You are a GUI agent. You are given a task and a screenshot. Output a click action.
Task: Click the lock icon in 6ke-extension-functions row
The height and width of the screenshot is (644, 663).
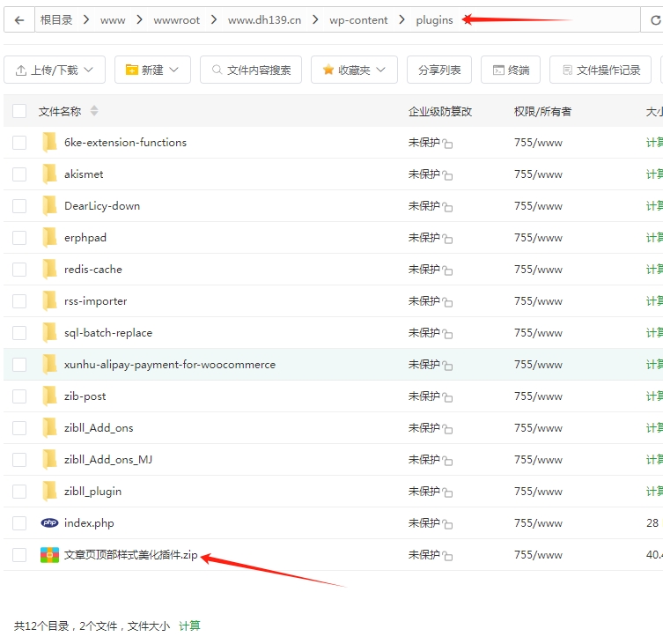(x=447, y=143)
